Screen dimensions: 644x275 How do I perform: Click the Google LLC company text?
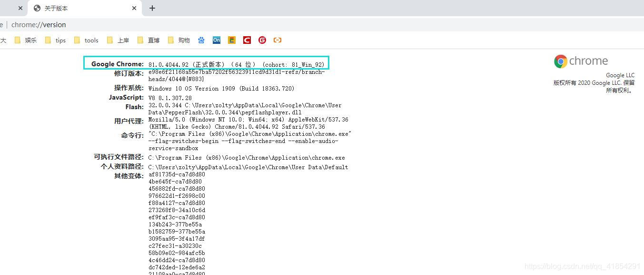620,75
